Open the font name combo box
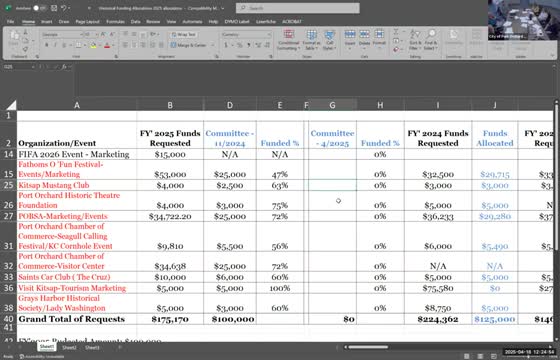Image resolution: width=560 pixels, height=360 pixels. 62,35
